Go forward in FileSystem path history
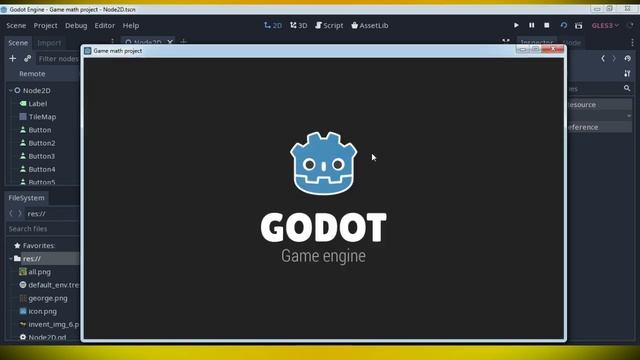Screen dimensions: 640x360 (19, 213)
